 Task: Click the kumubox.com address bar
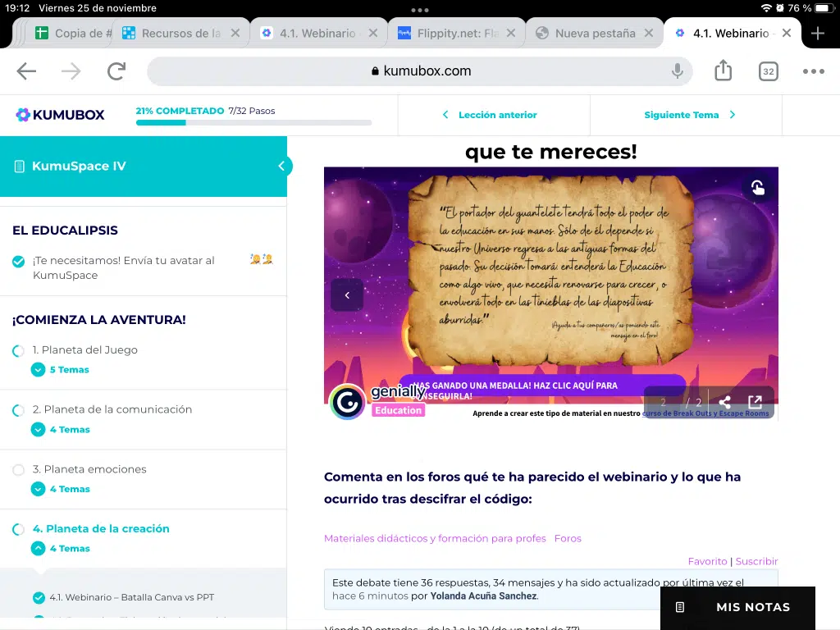419,71
